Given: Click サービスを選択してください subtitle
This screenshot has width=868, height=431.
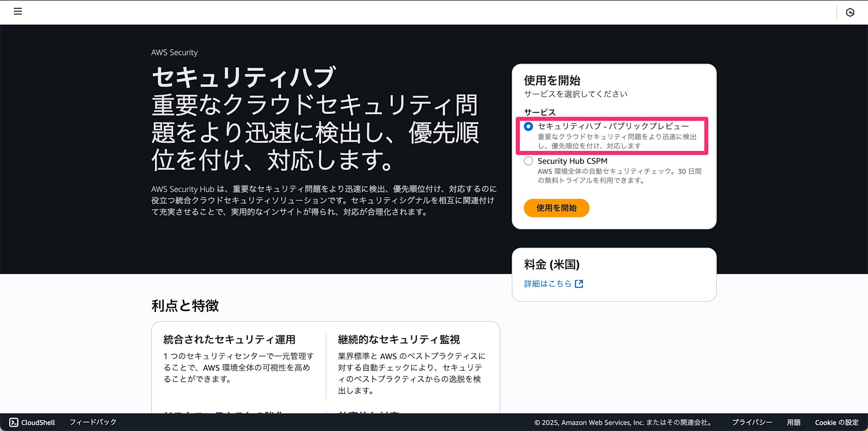Looking at the screenshot, I should tap(575, 94).
